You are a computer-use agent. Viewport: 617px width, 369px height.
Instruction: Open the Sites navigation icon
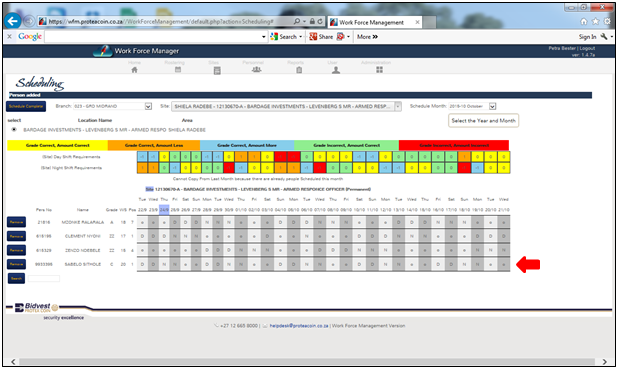click(217, 70)
